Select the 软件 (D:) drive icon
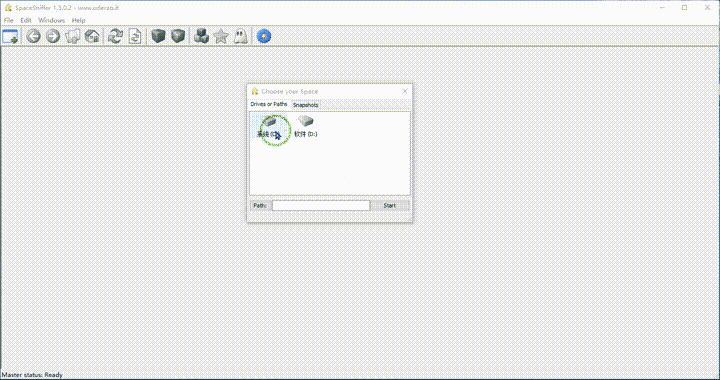The image size is (720, 380). 306,126
